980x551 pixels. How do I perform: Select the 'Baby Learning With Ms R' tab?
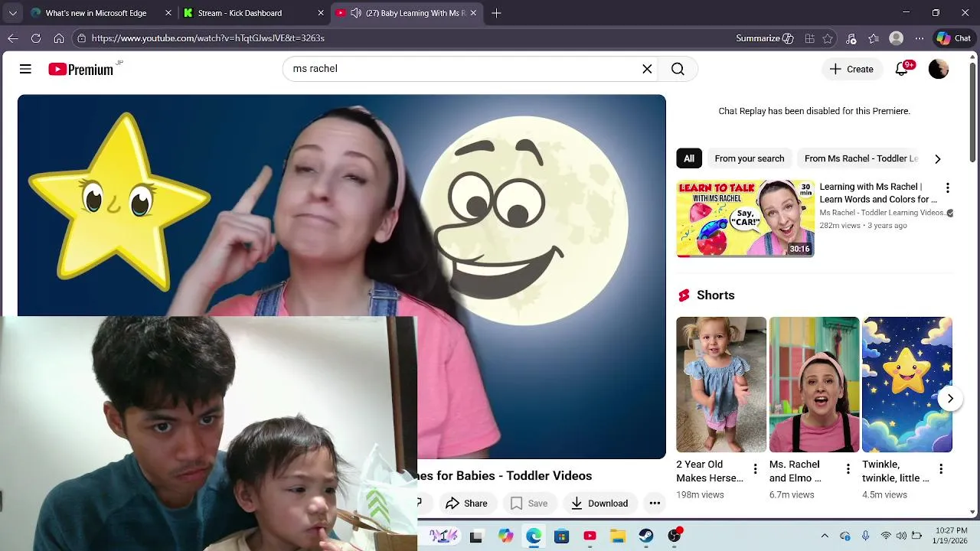[406, 13]
